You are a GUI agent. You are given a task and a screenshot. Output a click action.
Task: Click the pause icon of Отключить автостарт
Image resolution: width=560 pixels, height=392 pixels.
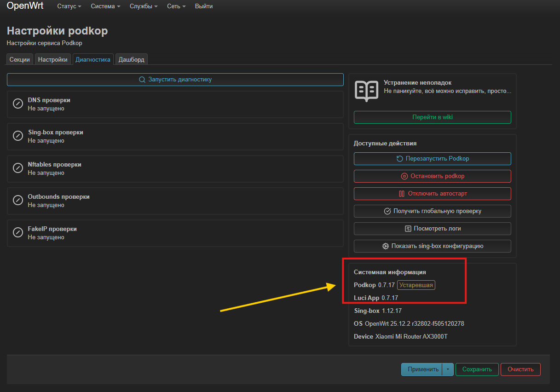click(402, 194)
